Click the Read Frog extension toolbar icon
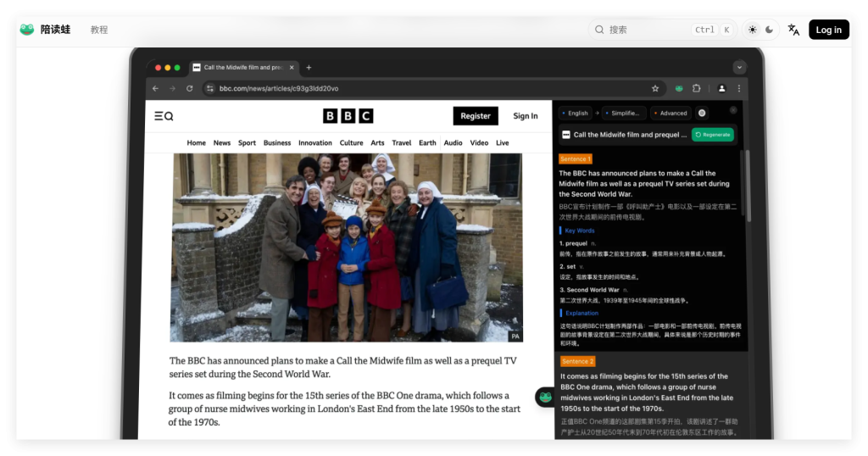 [x=679, y=88]
